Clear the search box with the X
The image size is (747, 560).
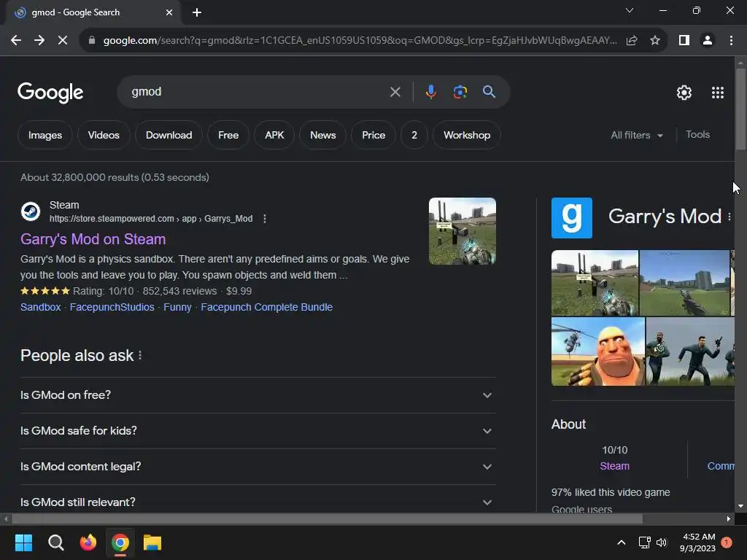tap(395, 92)
